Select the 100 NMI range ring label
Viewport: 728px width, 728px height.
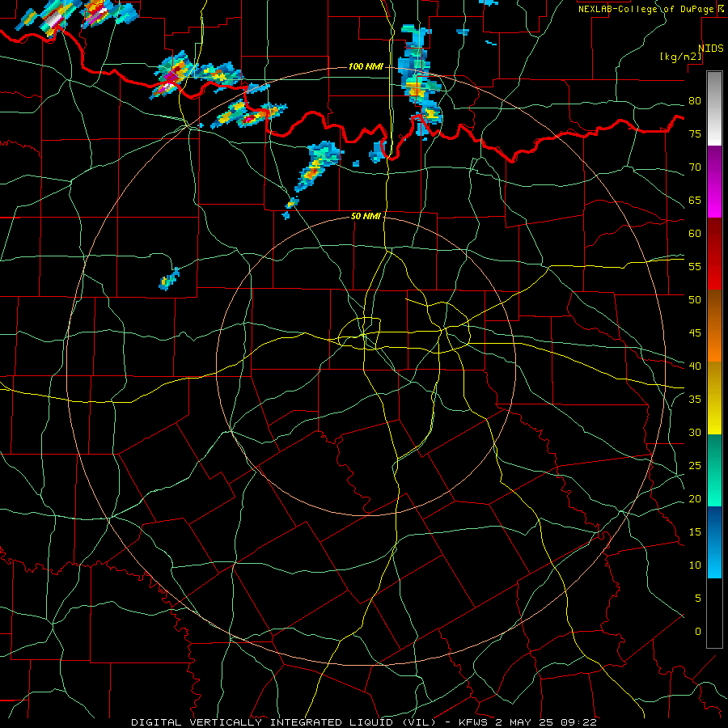(366, 67)
